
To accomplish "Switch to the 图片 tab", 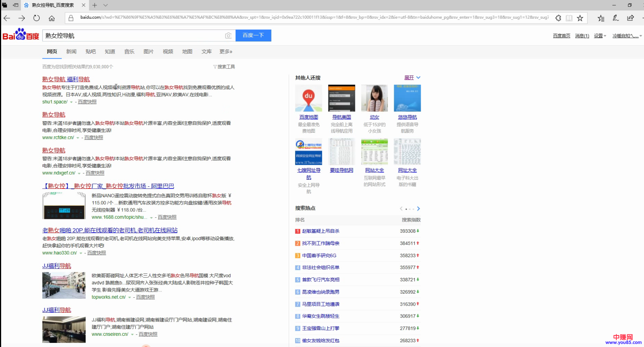I will [148, 52].
